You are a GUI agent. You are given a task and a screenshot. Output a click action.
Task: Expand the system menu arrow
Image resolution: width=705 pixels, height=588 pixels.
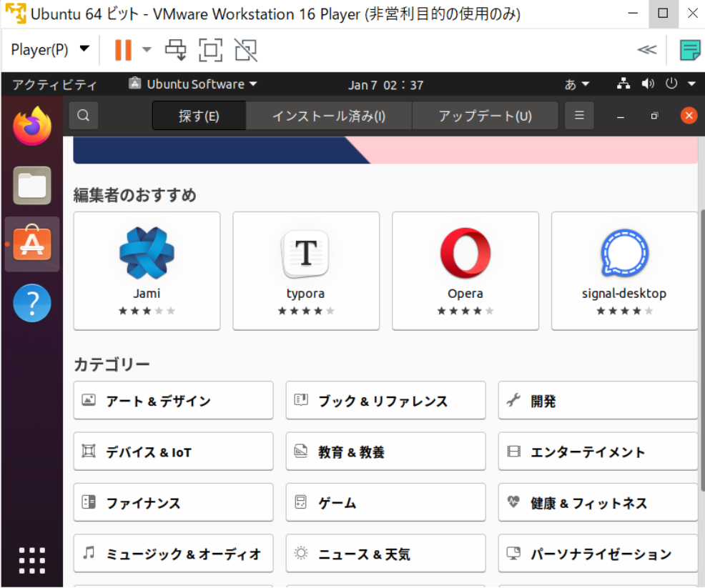click(692, 84)
